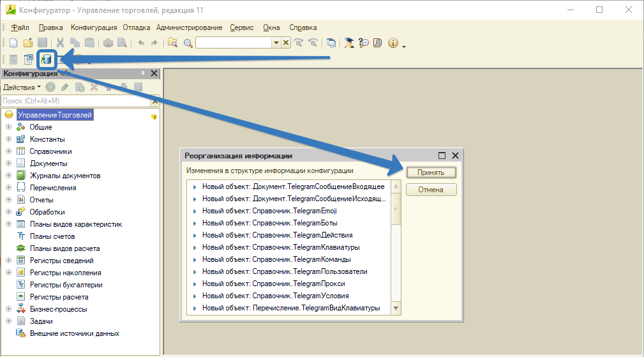The image size is (644, 357).
Task: Click the New document toolbar icon
Action: [x=13, y=43]
